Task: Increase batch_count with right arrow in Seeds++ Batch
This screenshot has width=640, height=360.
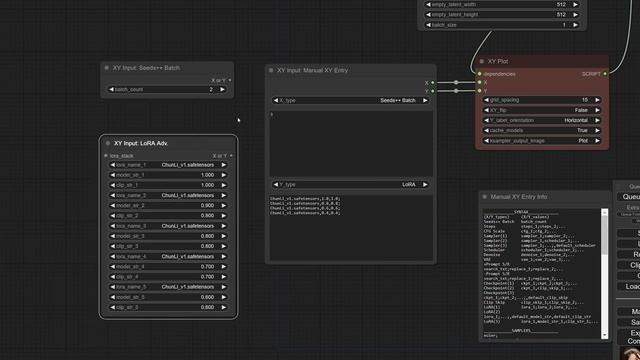Action: (222, 89)
